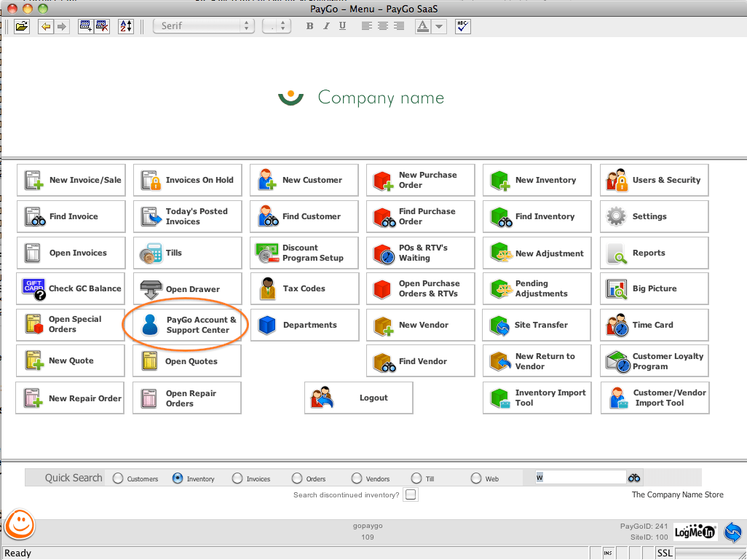Click the Find Invoice binoculars icon
The image size is (747, 560).
(x=35, y=216)
